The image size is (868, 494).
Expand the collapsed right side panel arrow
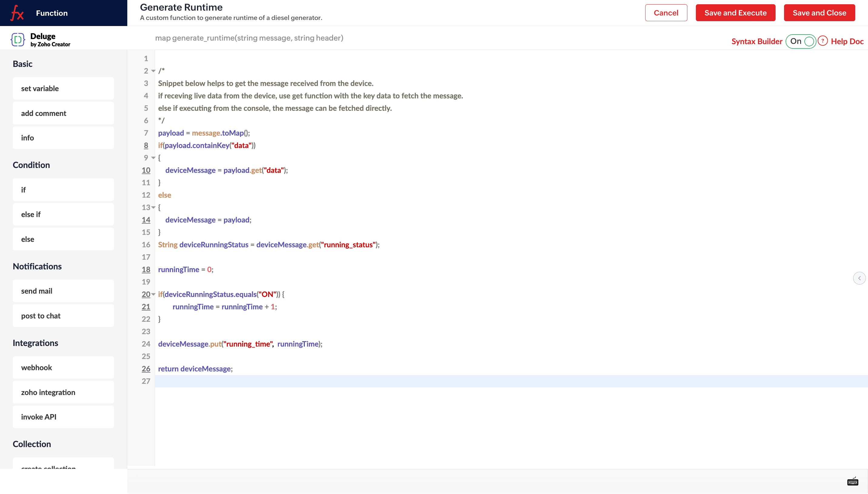coord(859,278)
